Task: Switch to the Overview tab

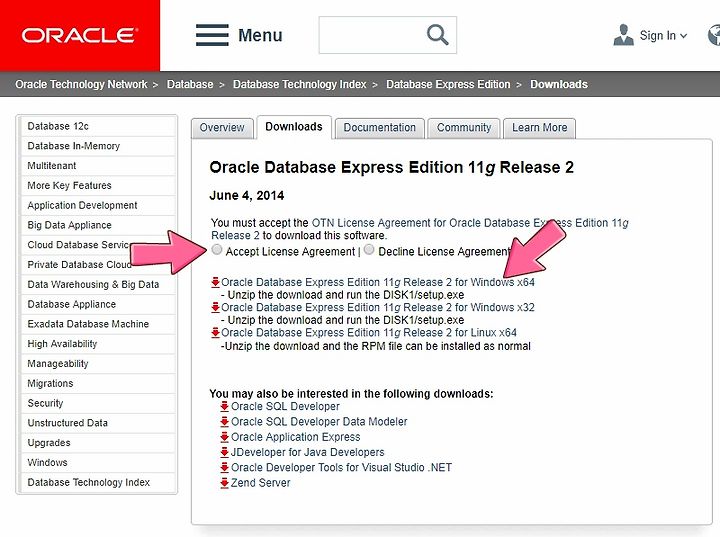Action: coord(222,128)
